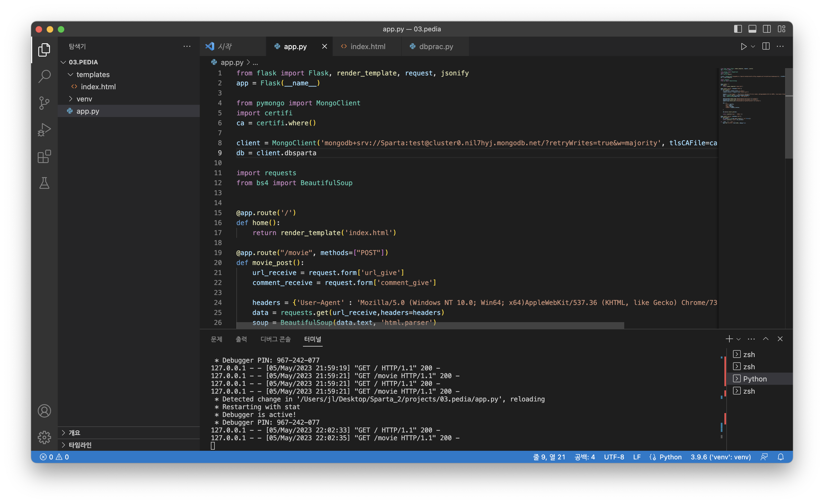Open the 출력 output panel tab

241,339
